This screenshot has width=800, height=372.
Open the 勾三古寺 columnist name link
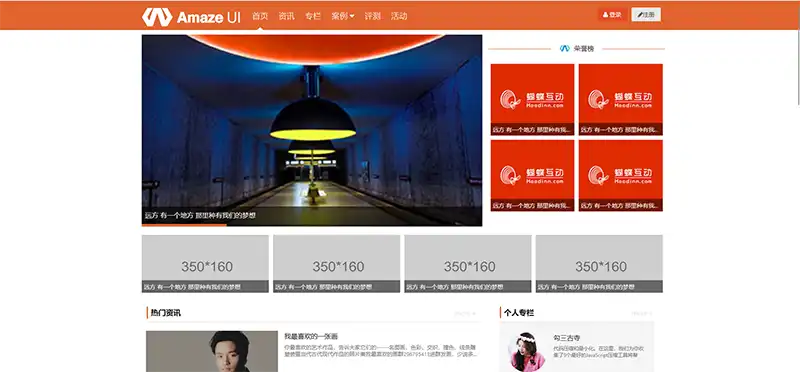567,338
